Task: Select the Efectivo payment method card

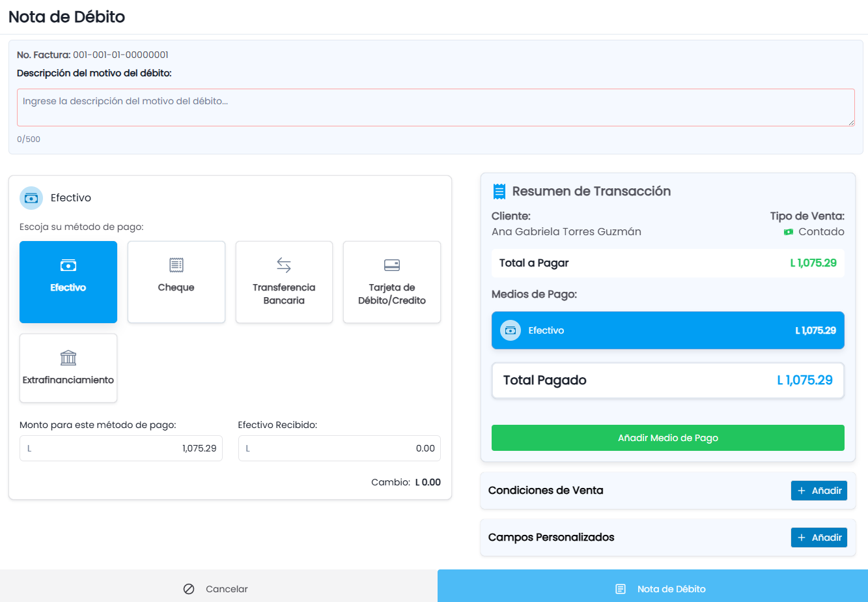Action: click(68, 282)
